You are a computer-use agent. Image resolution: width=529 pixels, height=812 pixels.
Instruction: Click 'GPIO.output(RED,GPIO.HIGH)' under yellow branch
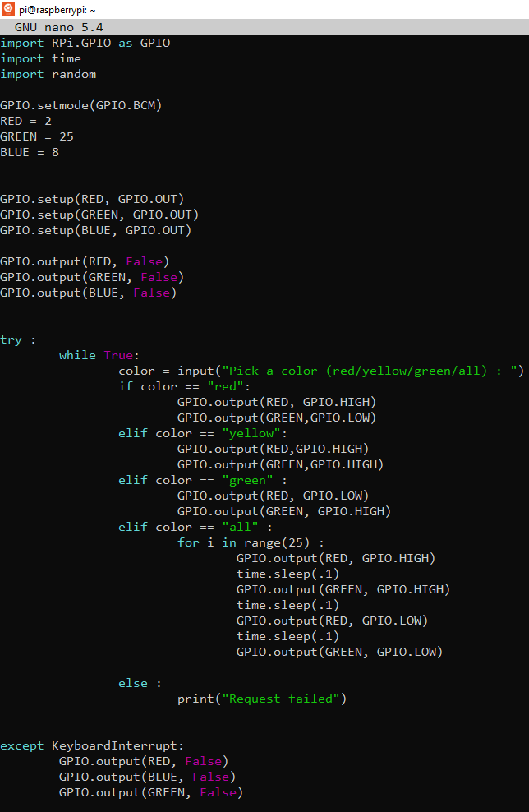tap(274, 449)
